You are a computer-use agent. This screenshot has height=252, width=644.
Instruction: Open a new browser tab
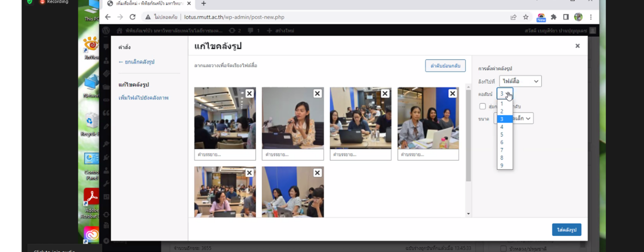[x=203, y=3]
